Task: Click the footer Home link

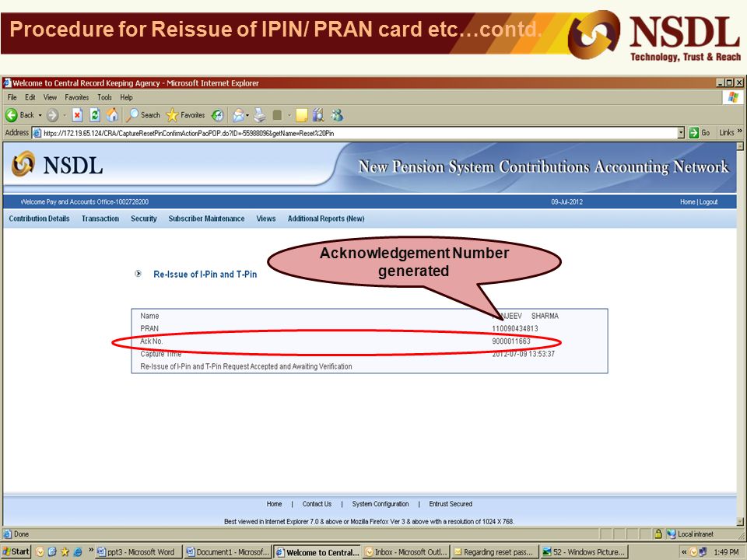Action: 274,504
